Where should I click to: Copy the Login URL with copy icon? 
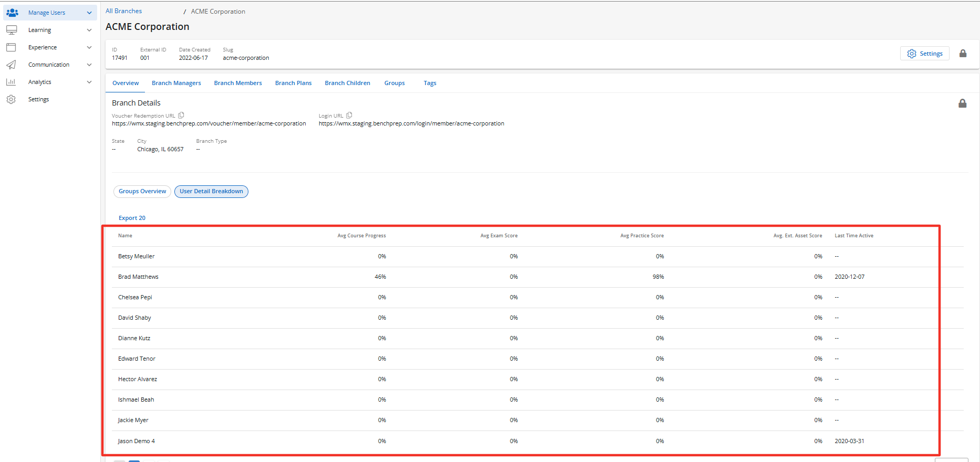pyautogui.click(x=349, y=115)
